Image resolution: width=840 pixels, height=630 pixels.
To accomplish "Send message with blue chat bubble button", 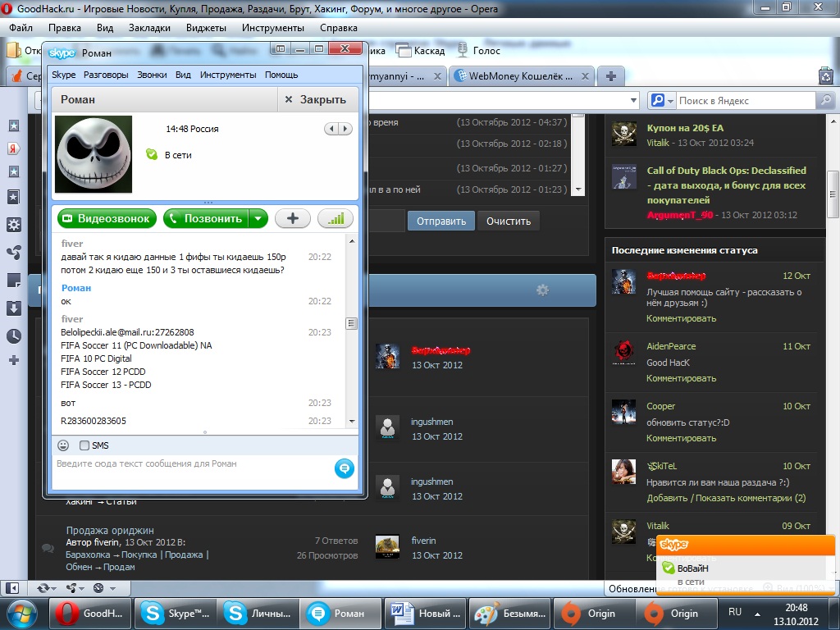I will [344, 468].
